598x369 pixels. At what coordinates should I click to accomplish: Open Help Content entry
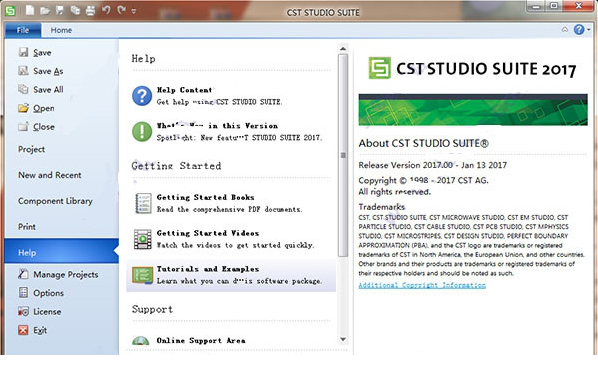(231, 96)
